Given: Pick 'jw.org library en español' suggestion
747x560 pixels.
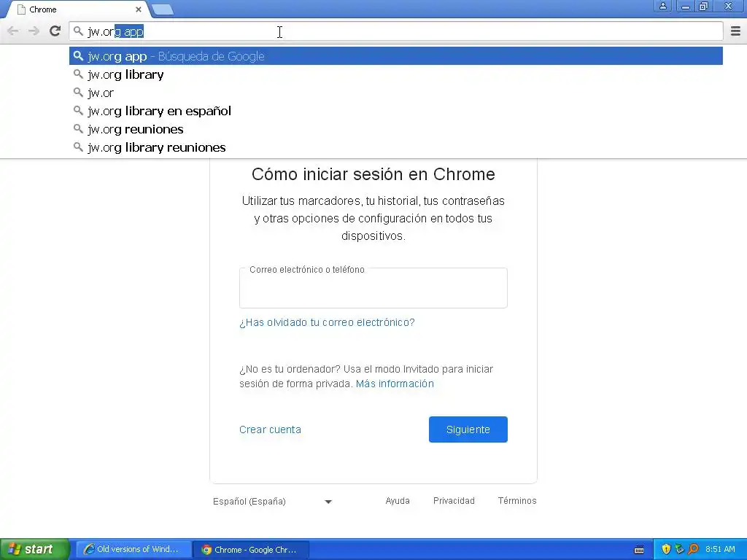Looking at the screenshot, I should [396, 111].
